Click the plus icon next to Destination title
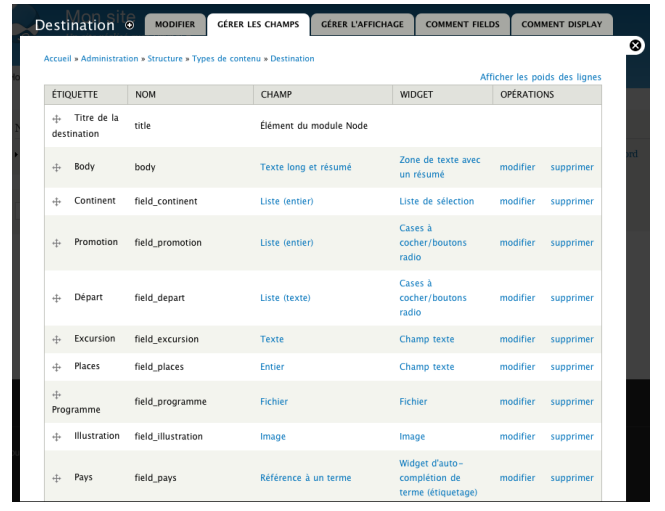 pyautogui.click(x=130, y=25)
